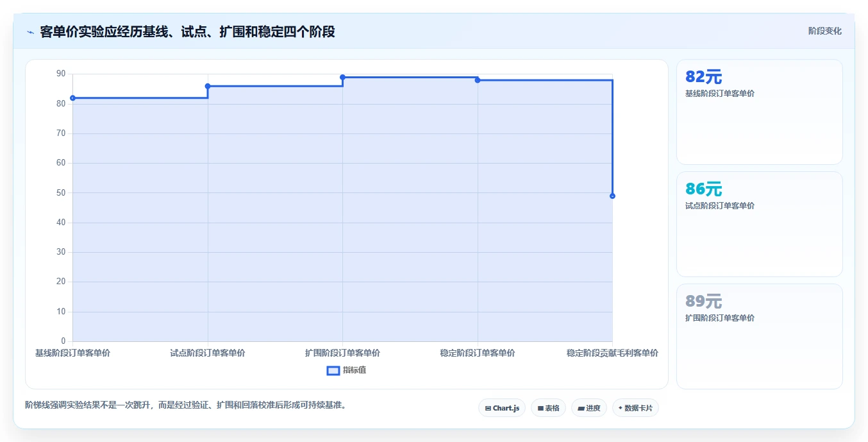868x442 pixels.
Task: Click the data point above 基线阶段订单客单价
Action: (x=73, y=98)
